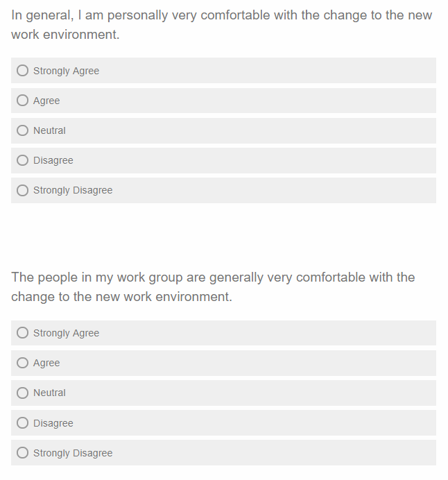Screen dimensions: 448x480
Task: Click the 'Neutral' label text in first question
Action: [49, 130]
